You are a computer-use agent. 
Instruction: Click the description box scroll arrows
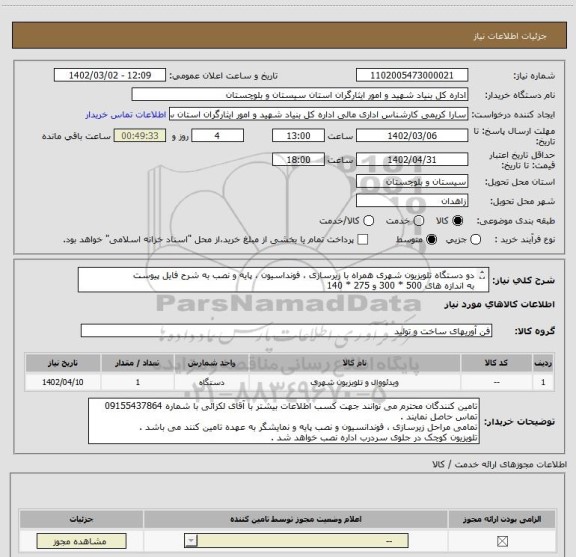(x=482, y=275)
